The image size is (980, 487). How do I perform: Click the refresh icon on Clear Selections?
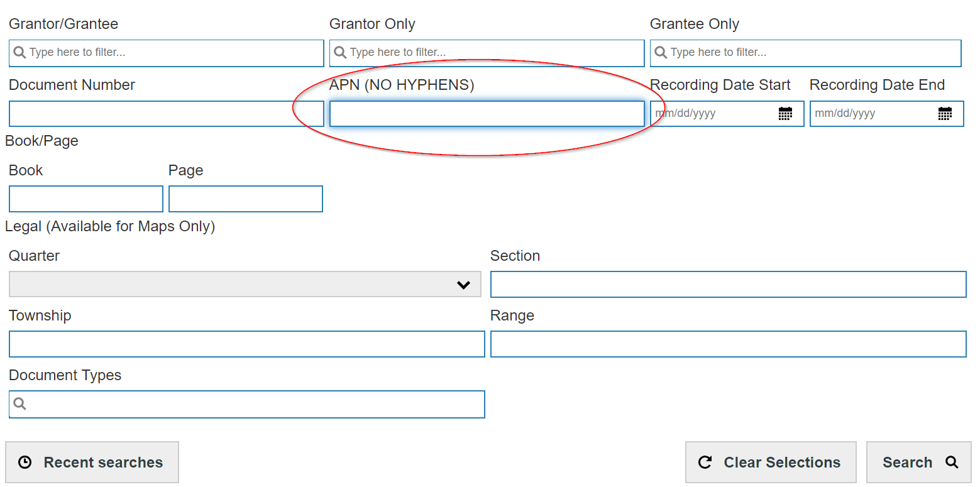click(x=705, y=462)
